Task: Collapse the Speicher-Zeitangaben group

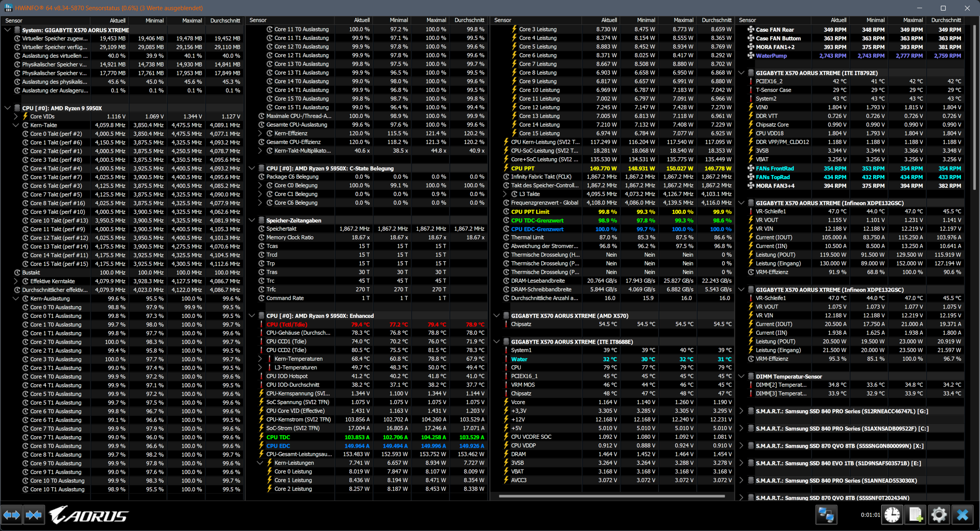Action: click(252, 220)
